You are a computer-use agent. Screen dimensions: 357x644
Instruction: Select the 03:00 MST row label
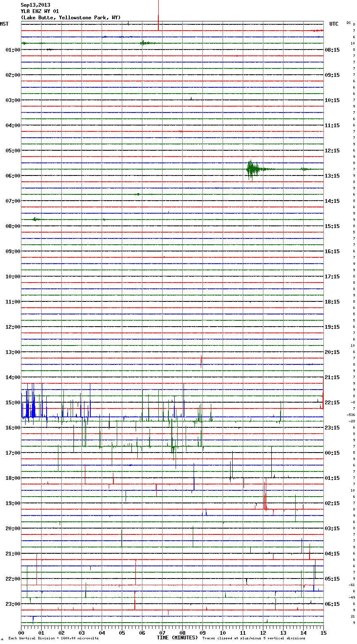click(13, 100)
